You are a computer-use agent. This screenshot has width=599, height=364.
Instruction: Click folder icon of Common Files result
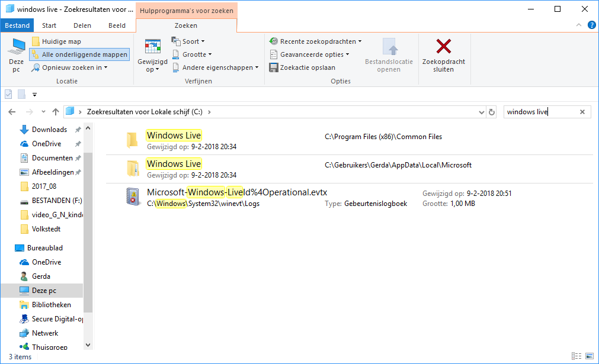point(132,140)
